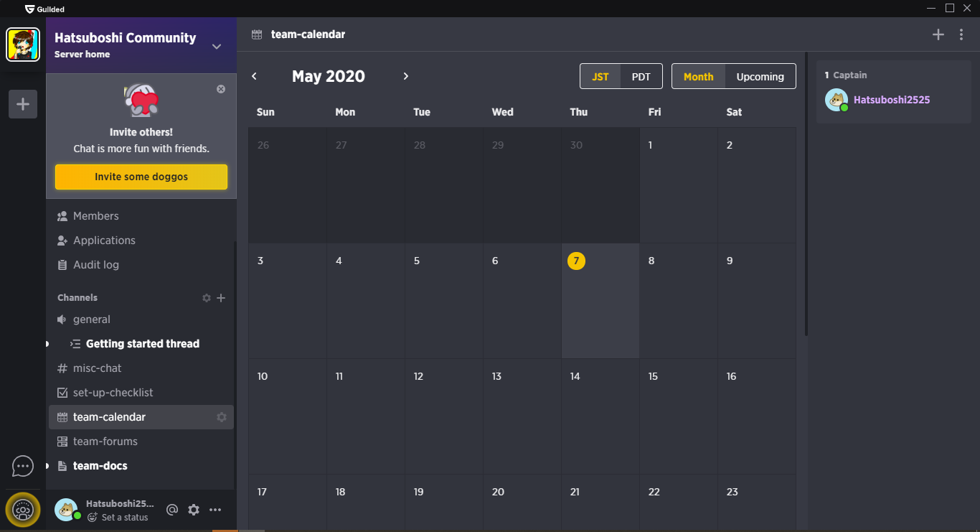Open Channels settings gear
Image resolution: width=980 pixels, height=532 pixels.
pyautogui.click(x=207, y=298)
